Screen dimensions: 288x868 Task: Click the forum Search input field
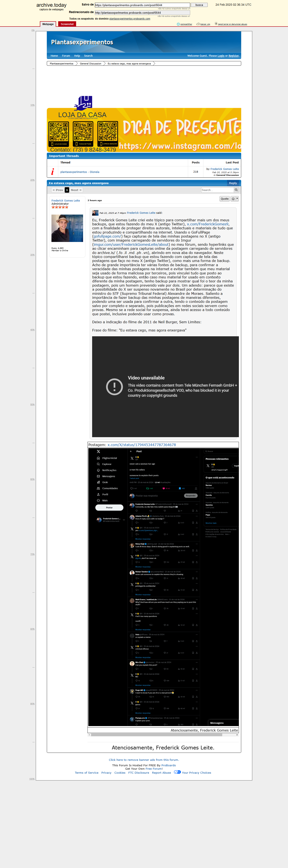tap(217, 190)
